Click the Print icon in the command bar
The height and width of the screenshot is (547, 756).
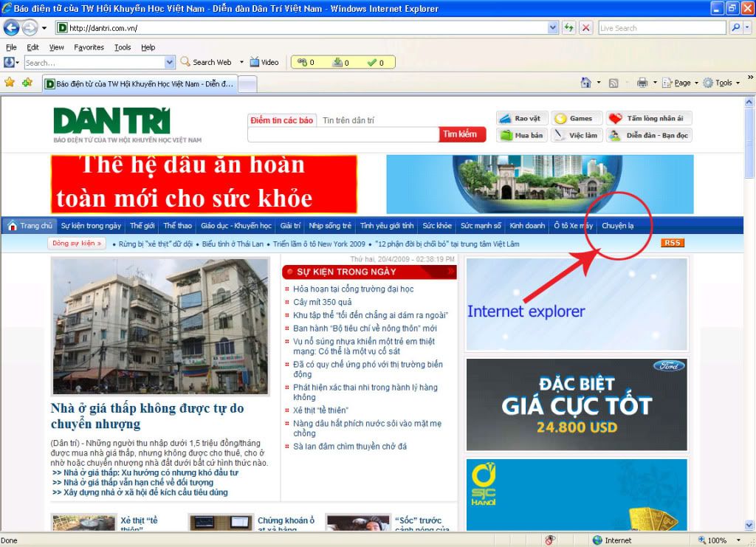click(642, 83)
